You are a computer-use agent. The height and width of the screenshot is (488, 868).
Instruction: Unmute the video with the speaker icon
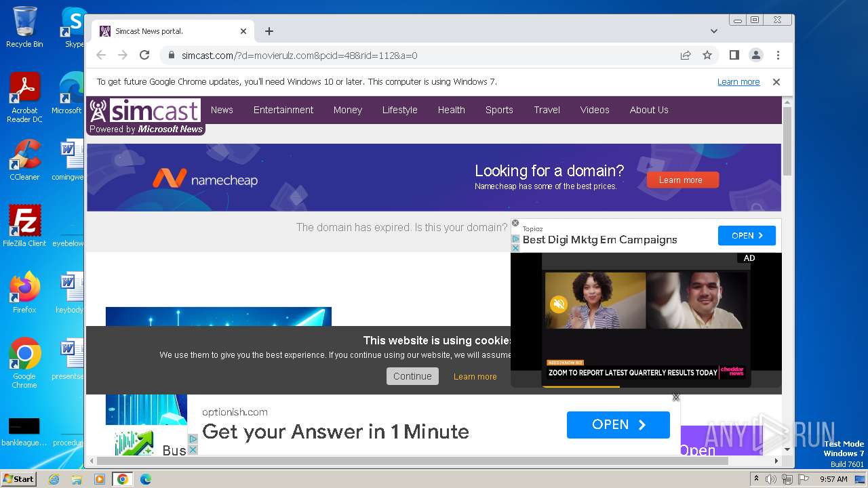coord(559,304)
